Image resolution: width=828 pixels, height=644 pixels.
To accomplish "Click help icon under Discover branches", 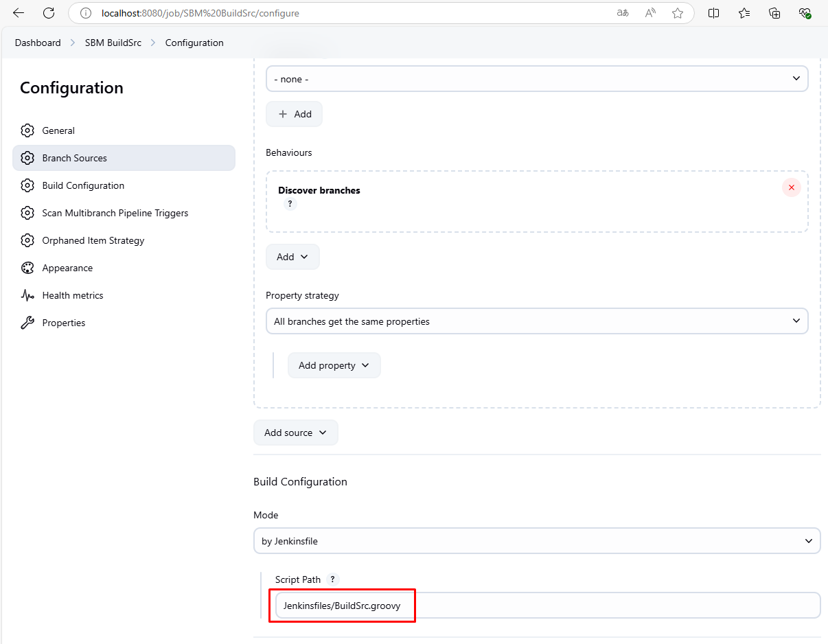I will [290, 204].
